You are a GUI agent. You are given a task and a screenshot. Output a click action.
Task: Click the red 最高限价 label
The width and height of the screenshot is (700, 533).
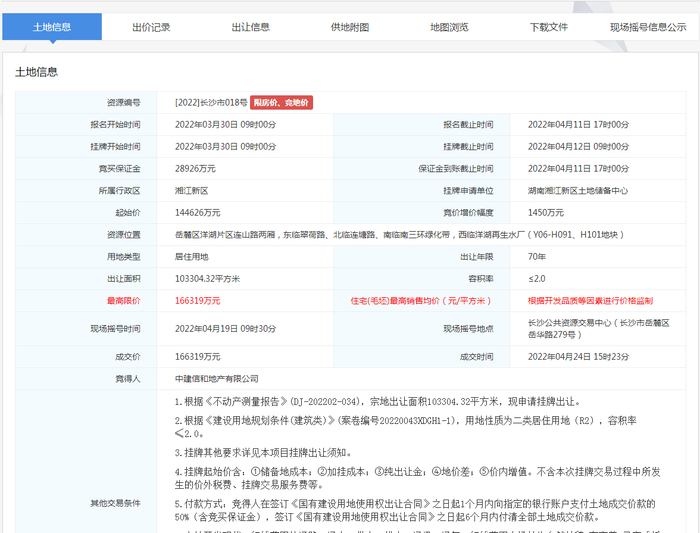[x=124, y=301]
